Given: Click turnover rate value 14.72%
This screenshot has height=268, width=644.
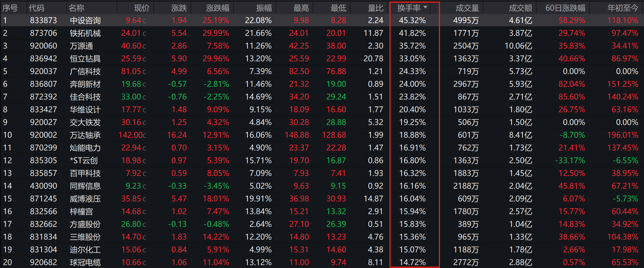Looking at the screenshot, I should (412, 262).
